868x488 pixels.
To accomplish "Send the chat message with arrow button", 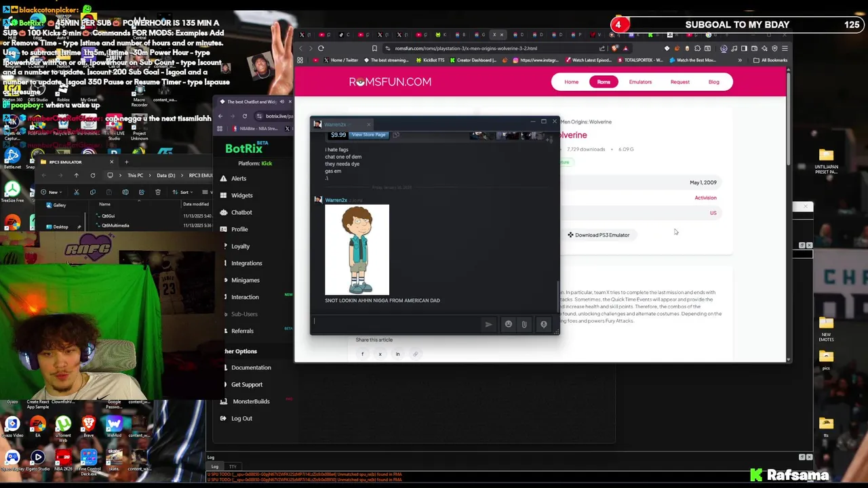I will click(488, 325).
